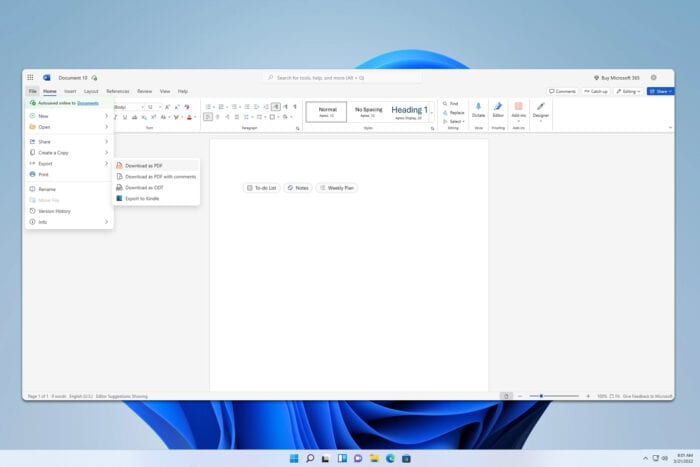The image size is (700, 467).
Task: Open the Editor pen icon
Action: 498,106
